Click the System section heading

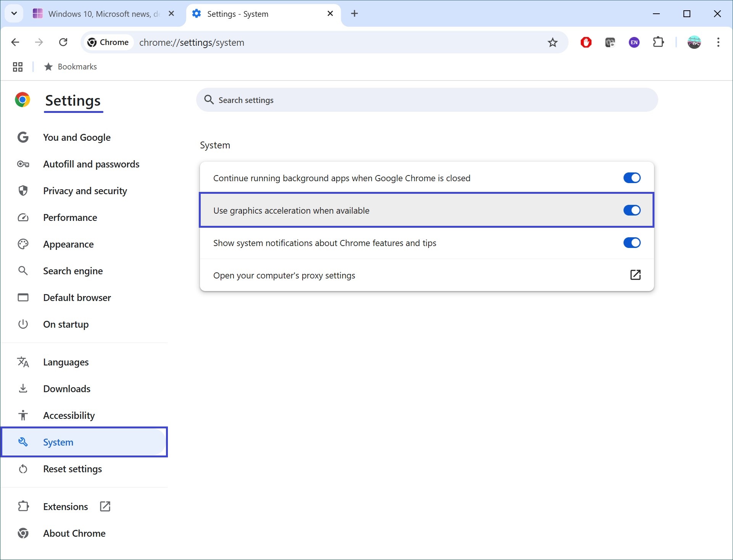point(215,145)
